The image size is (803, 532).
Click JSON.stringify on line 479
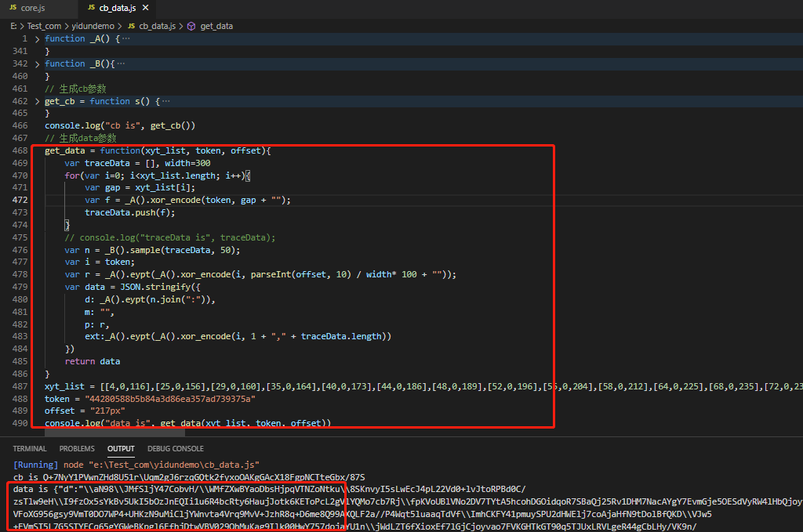(x=155, y=287)
